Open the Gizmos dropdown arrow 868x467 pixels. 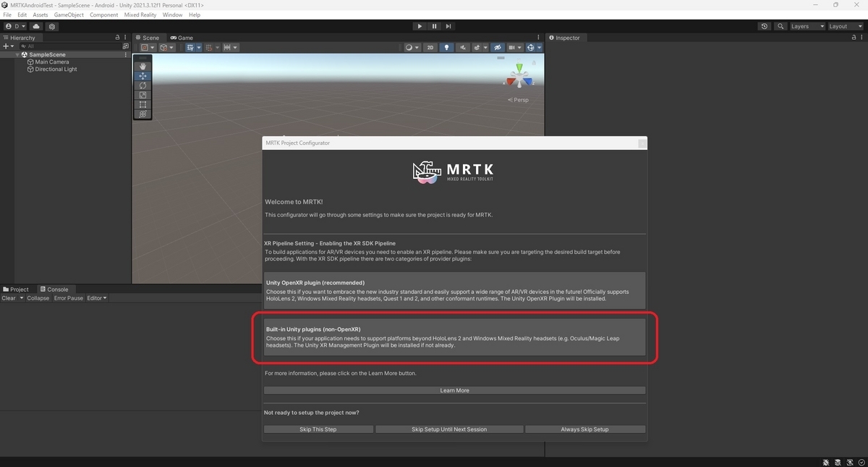[539, 47]
